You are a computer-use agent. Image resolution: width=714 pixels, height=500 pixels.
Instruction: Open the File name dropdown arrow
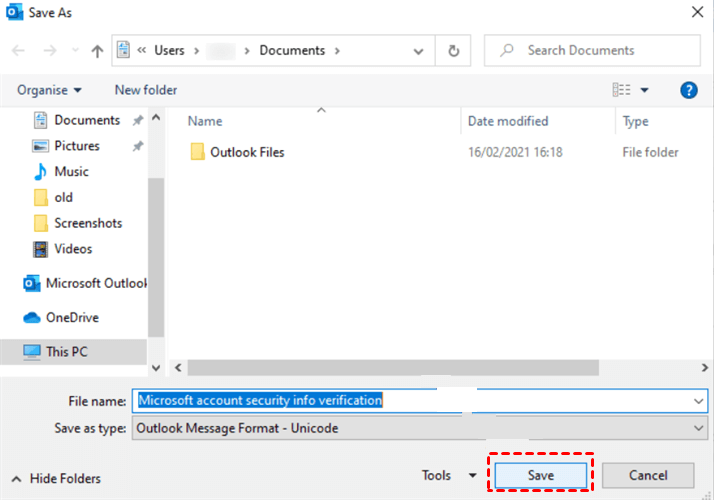click(x=699, y=401)
